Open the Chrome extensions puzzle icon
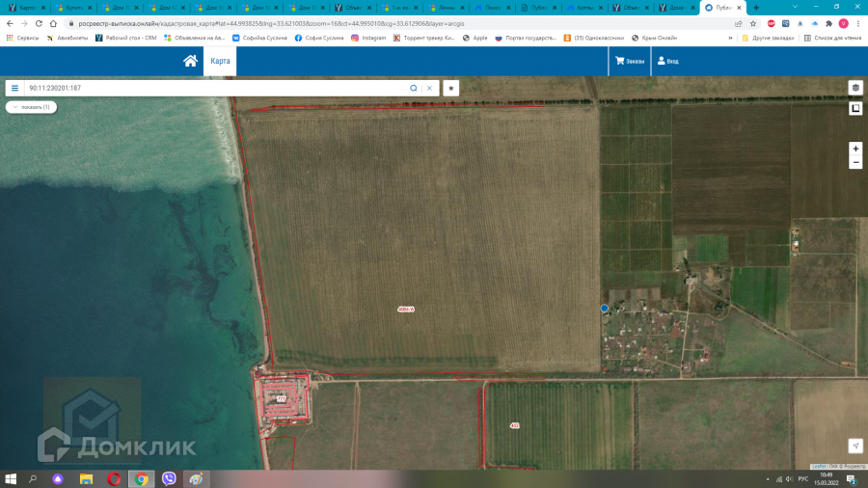The image size is (868, 488). (828, 24)
